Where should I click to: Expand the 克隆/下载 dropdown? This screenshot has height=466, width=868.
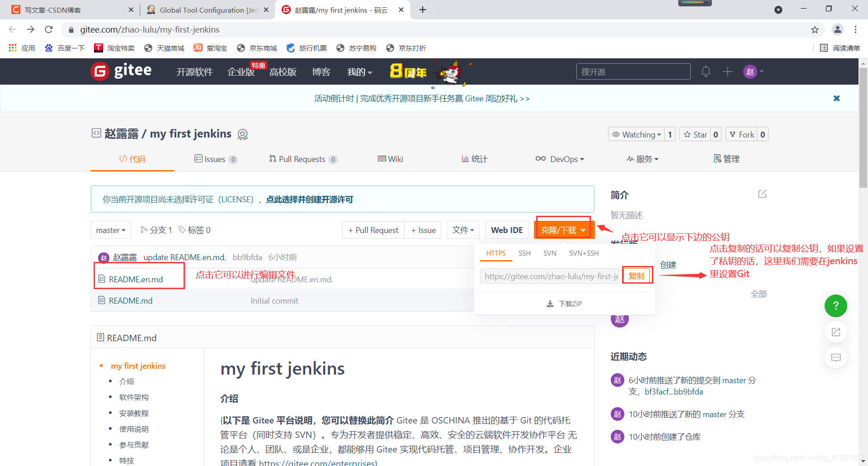click(563, 230)
